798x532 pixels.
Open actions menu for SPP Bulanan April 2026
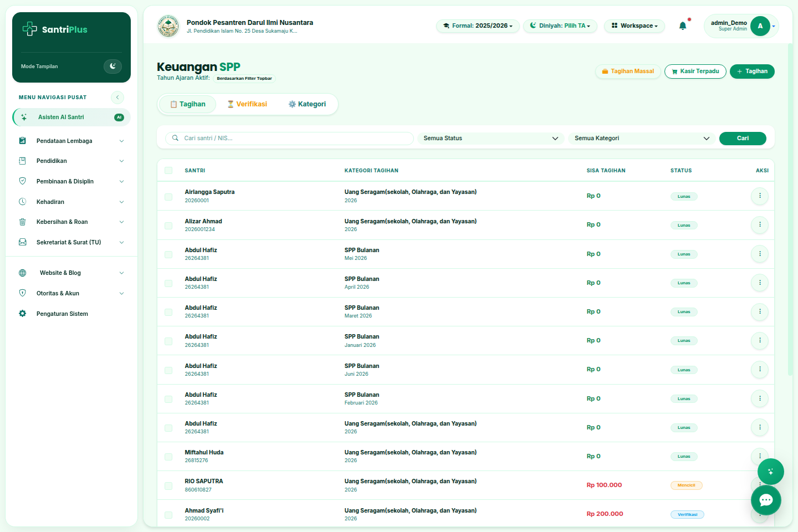click(760, 283)
